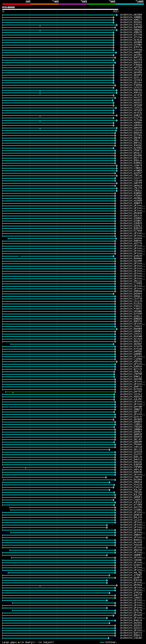Select the UniRef100_Q6XEB7 label
The width and height of the screenshot is (146, 644).
(131, 344)
